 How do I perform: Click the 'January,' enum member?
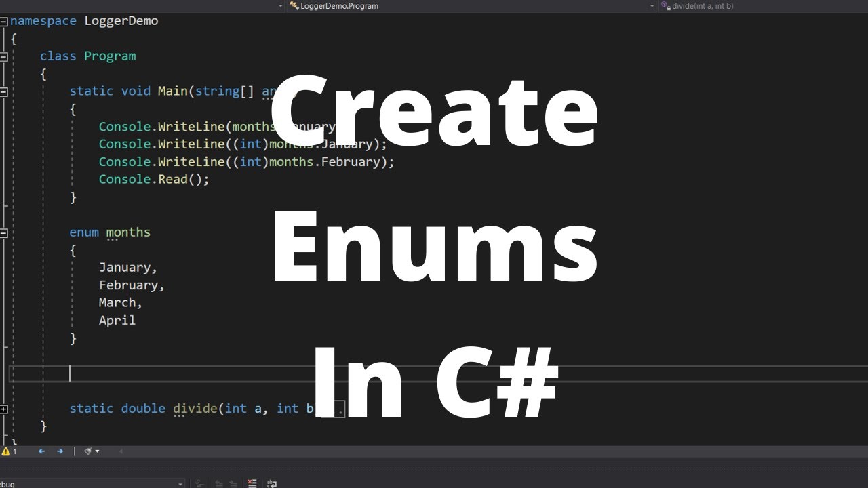[x=128, y=268]
